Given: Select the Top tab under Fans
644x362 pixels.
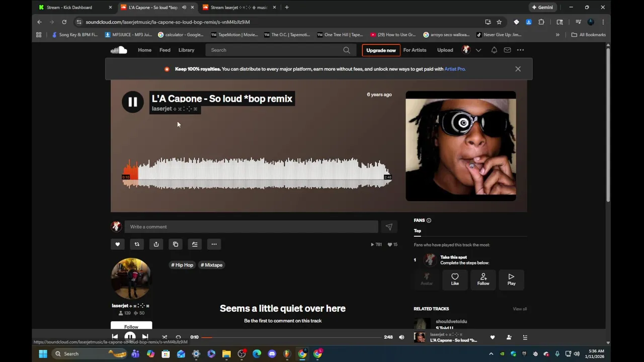Looking at the screenshot, I should [417, 231].
